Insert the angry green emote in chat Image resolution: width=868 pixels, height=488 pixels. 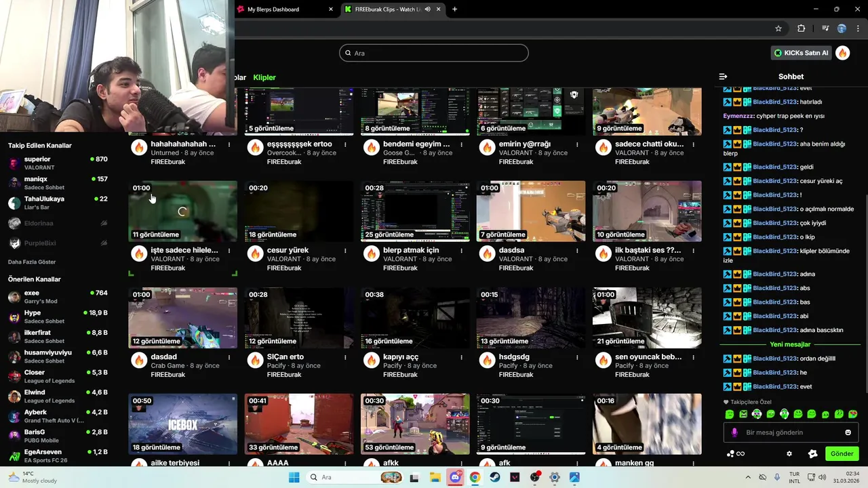(743, 414)
